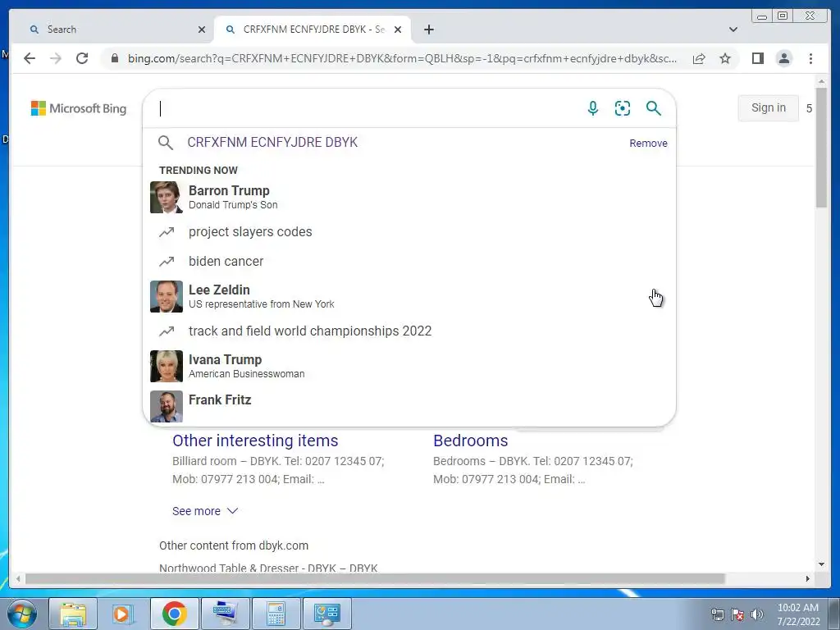Image resolution: width=840 pixels, height=630 pixels.
Task: Select project slayers codes suggestion
Action: tap(409, 232)
